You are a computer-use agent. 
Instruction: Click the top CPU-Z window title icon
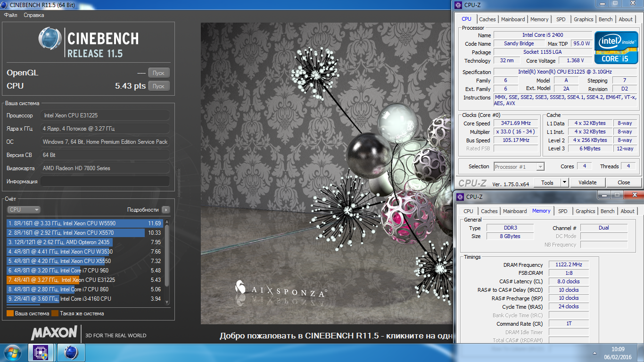[x=458, y=5]
